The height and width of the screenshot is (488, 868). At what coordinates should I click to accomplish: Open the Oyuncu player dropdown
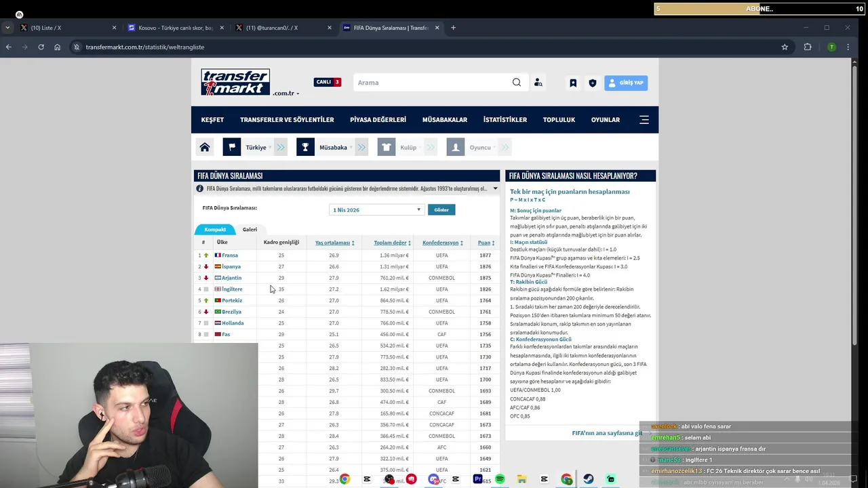tap(481, 147)
